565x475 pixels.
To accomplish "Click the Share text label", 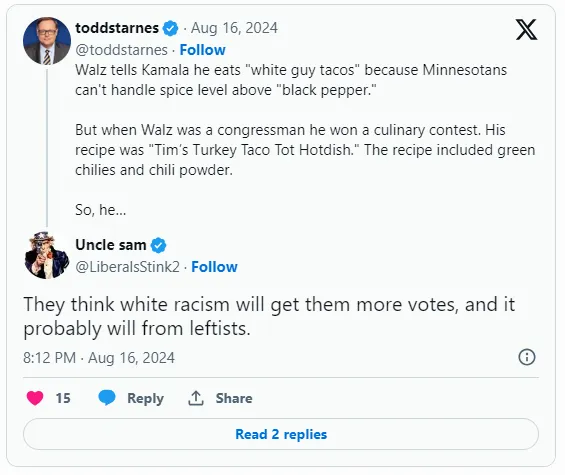I will point(234,398).
